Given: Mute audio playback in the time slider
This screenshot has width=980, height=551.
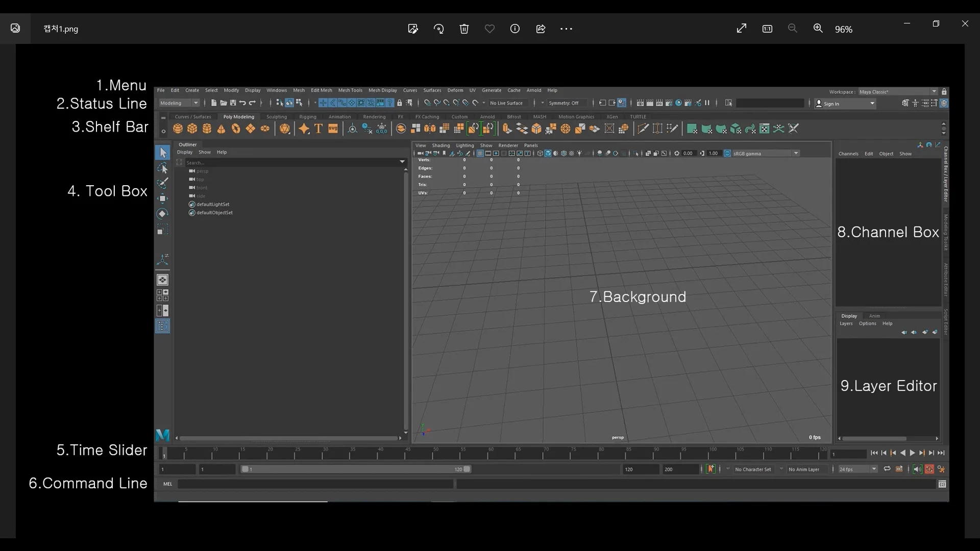Looking at the screenshot, I should tap(918, 469).
